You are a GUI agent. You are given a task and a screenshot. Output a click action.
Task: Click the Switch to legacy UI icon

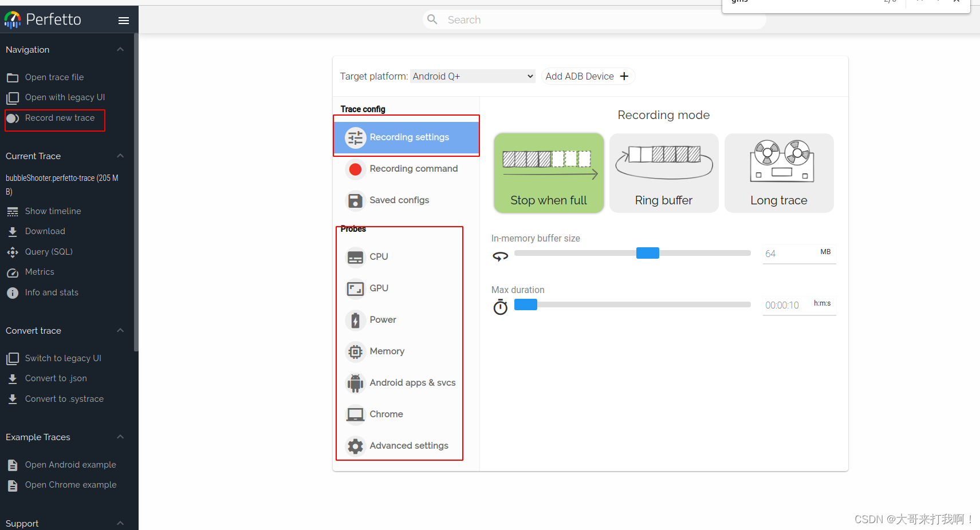[x=13, y=359]
